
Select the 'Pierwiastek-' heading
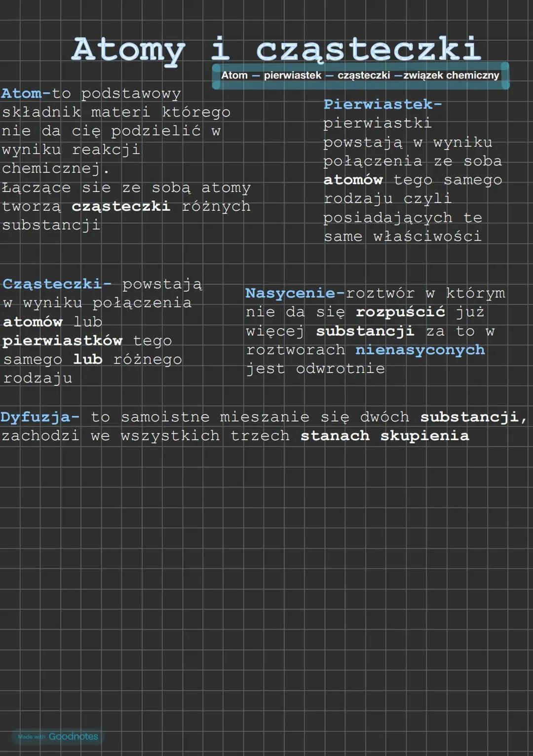tap(384, 105)
